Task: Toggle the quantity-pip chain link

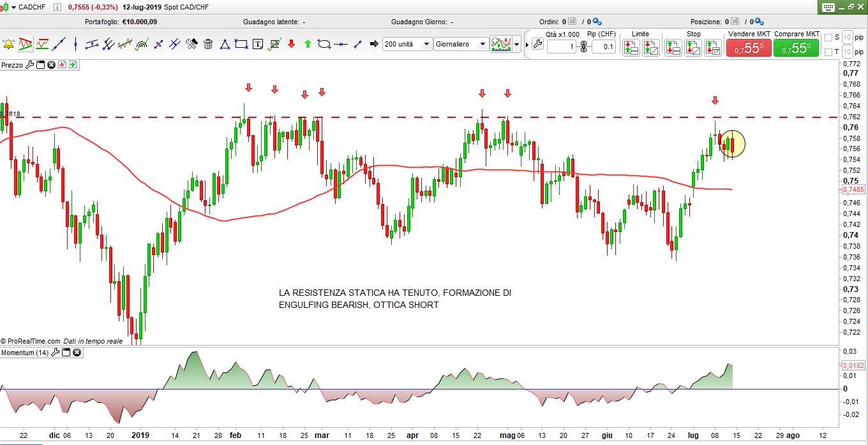Action: point(583,47)
